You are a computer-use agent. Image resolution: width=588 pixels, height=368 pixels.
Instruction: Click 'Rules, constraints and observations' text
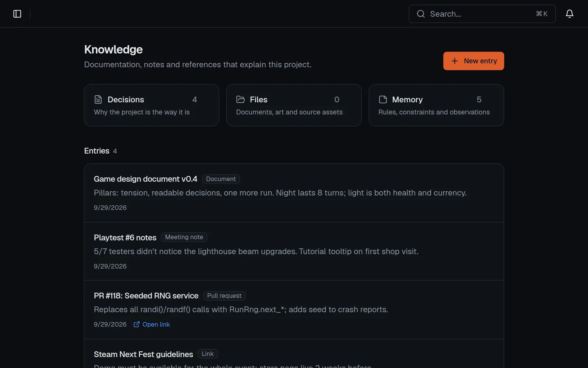coord(434,112)
